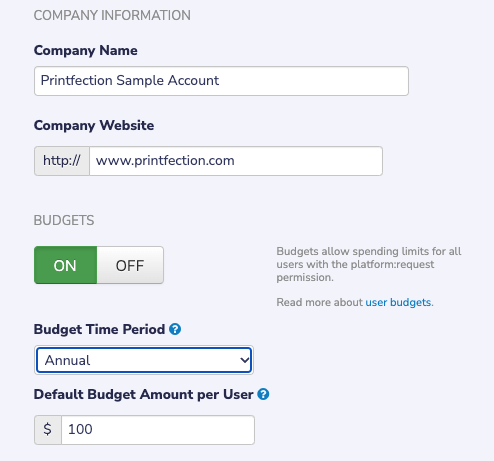
Task: Click into the www.printfection.com website field
Action: coord(236,161)
